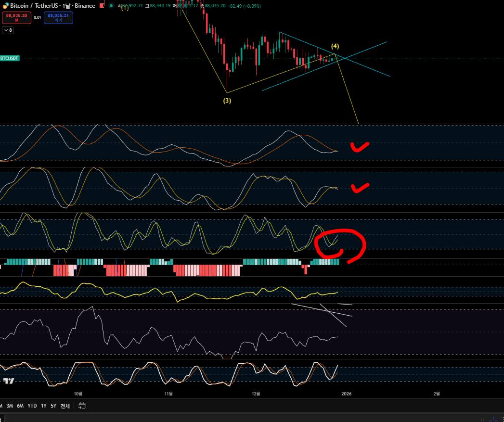Image resolution: width=504 pixels, height=422 pixels.
Task: Click the 0.01 spread value
Action: coord(37,18)
